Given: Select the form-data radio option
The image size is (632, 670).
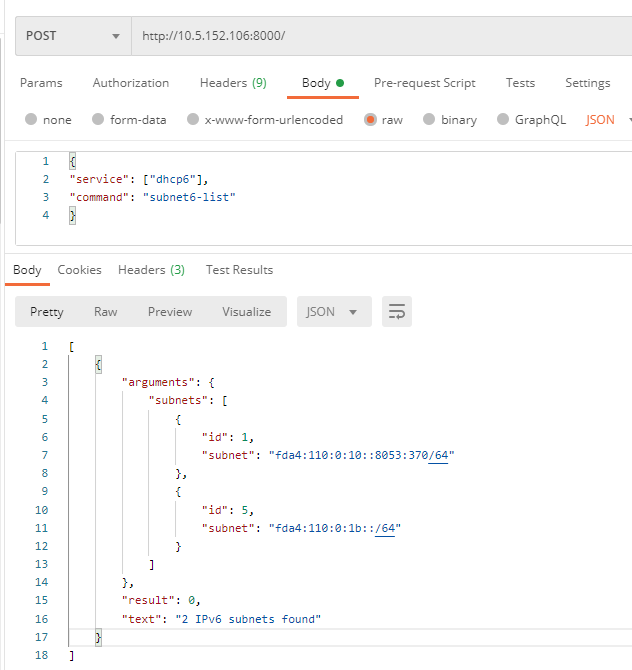Looking at the screenshot, I should [98, 119].
